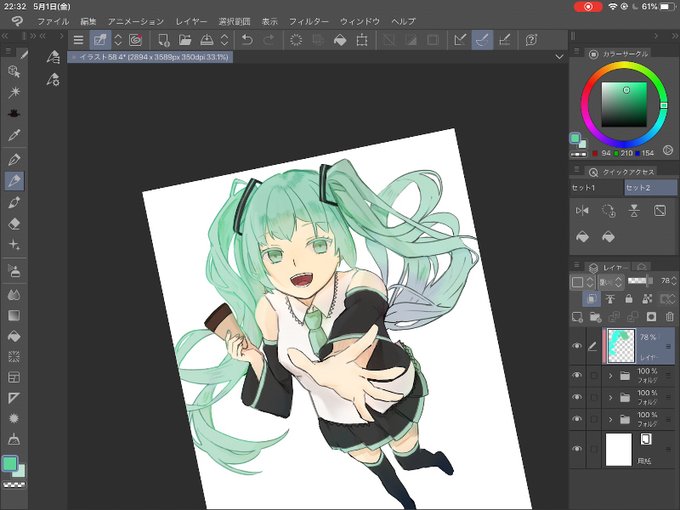The height and width of the screenshot is (510, 680).
Task: Select the Eyedropper tool
Action: 14,135
